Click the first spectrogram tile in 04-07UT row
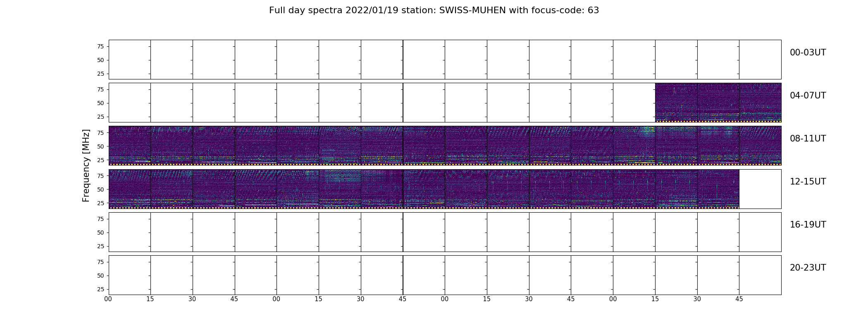This screenshot has width=868, height=331. click(676, 103)
